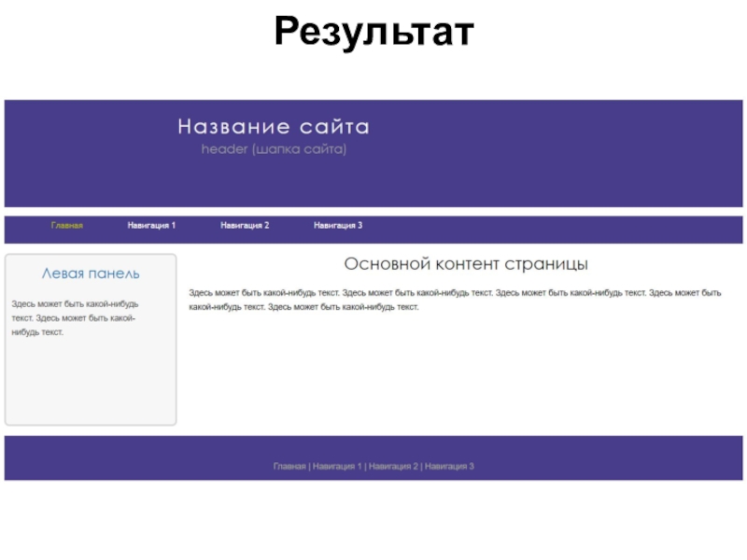Click the header (шапка сайта) subtitle
This screenshot has height=560, width=747.
click(274, 149)
